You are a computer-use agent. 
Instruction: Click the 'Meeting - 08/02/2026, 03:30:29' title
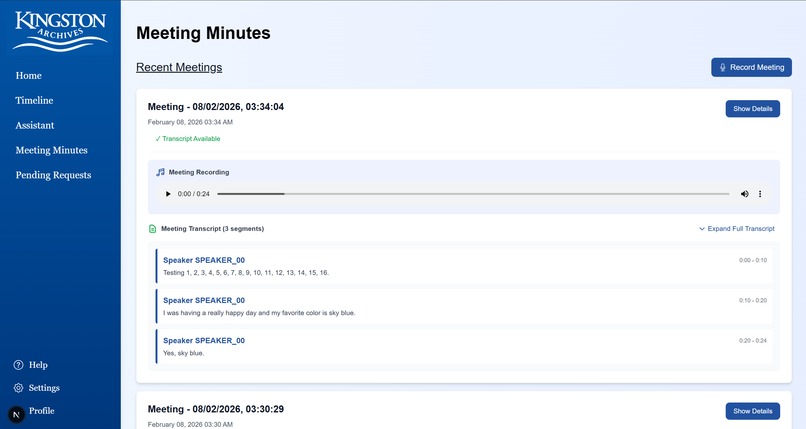point(216,409)
